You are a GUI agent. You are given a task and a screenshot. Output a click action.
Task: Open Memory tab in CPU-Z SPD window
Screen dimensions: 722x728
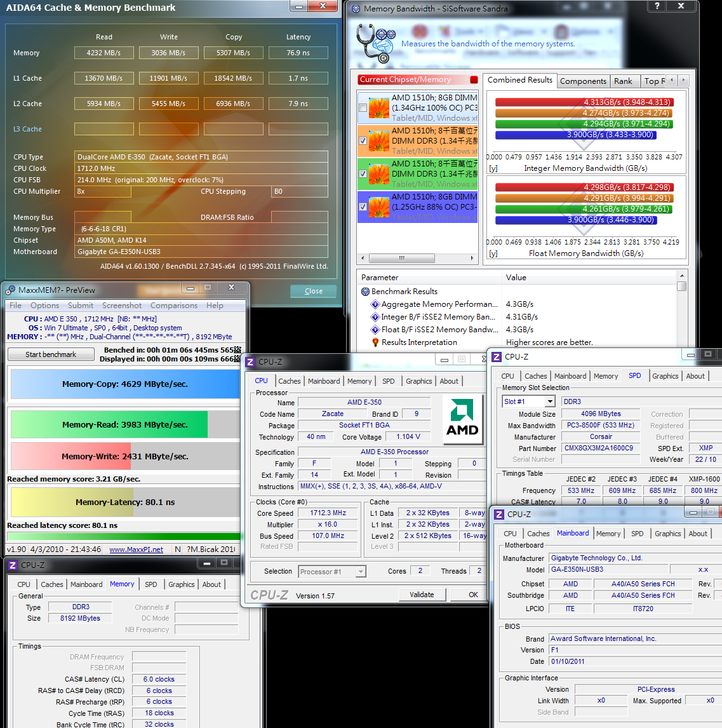pos(606,376)
